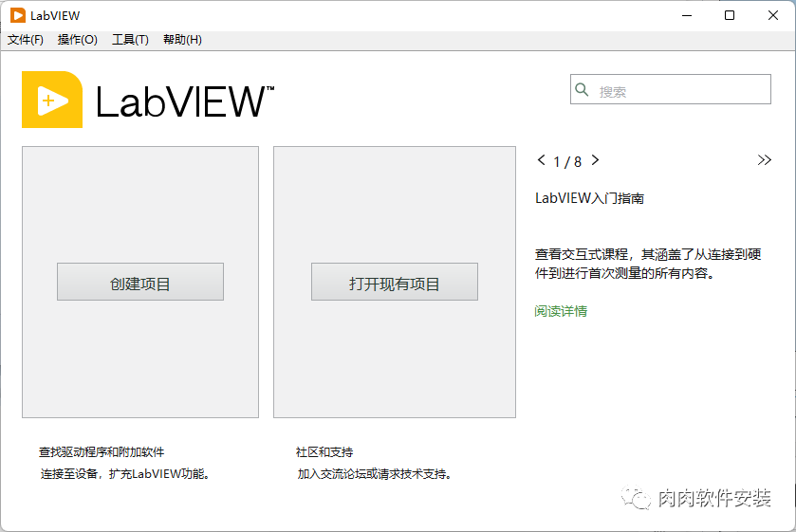Click 连接至设备，扩充LabVIEW功能 text
This screenshot has width=796, height=532.
point(125,473)
